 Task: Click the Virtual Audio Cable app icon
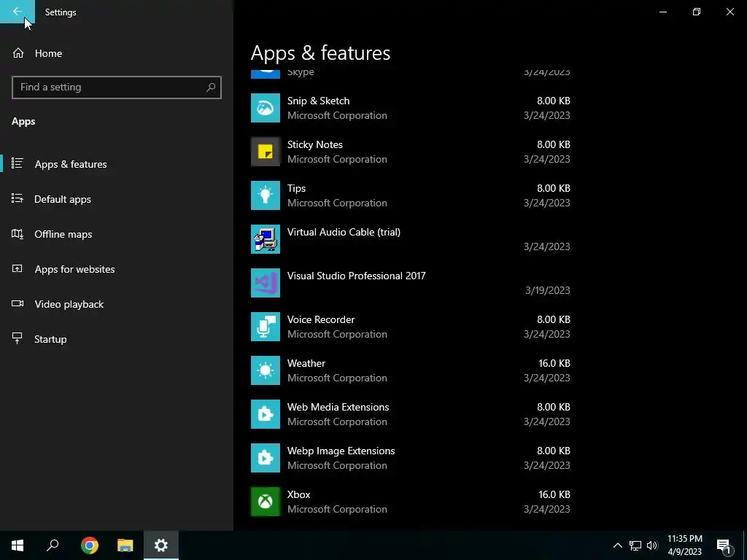(x=266, y=239)
